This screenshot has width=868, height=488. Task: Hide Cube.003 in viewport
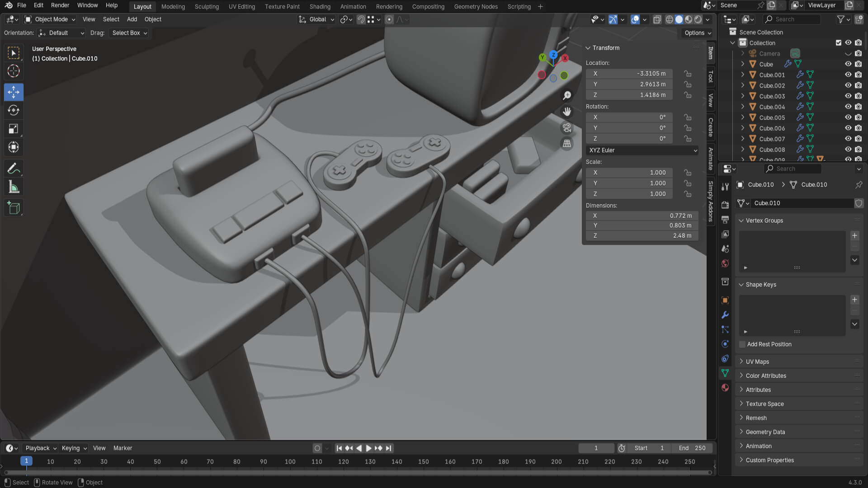point(848,96)
